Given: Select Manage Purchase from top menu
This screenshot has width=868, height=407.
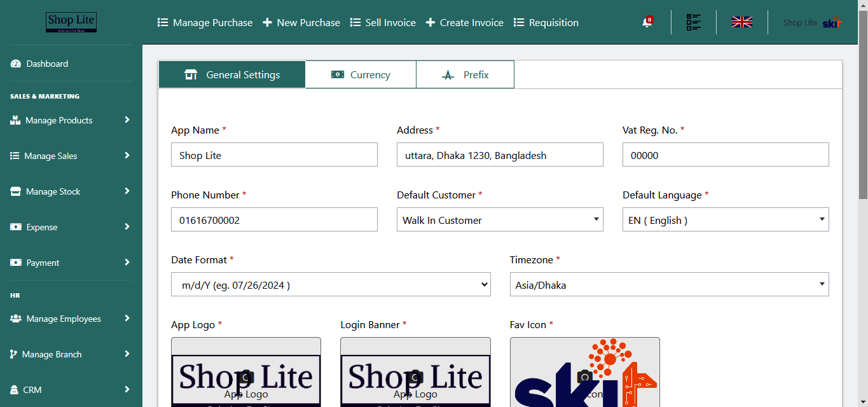Looking at the screenshot, I should point(205,22).
